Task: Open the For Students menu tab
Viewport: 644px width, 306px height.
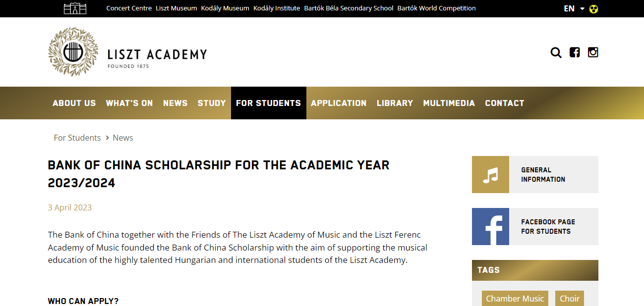Action: pyautogui.click(x=268, y=103)
